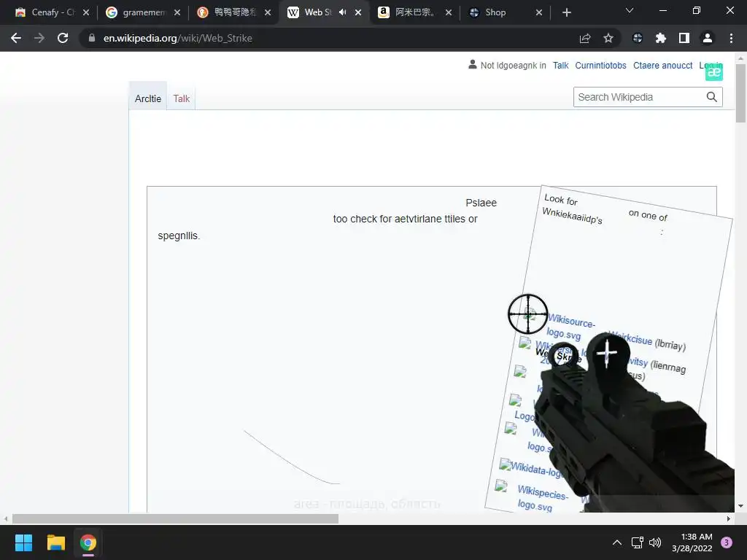Click the horizontal scrollbar thumb
Image resolution: width=747 pixels, height=560 pixels.
[175, 518]
